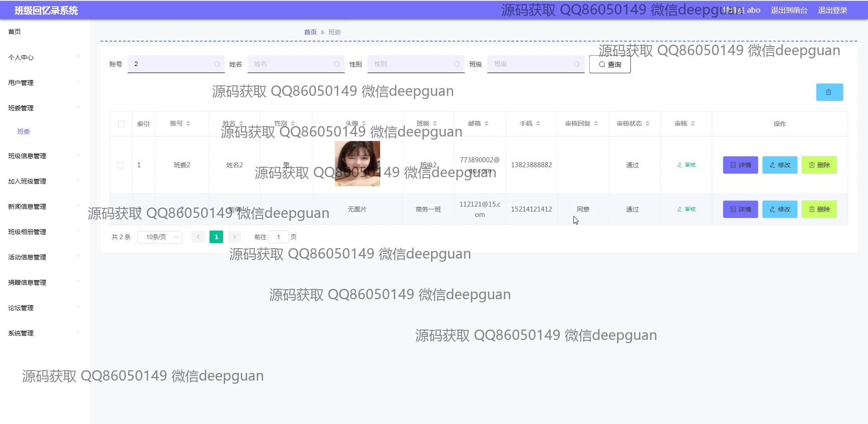Sort by 账号 column arrows
This screenshot has height=424, width=868.
(188, 123)
